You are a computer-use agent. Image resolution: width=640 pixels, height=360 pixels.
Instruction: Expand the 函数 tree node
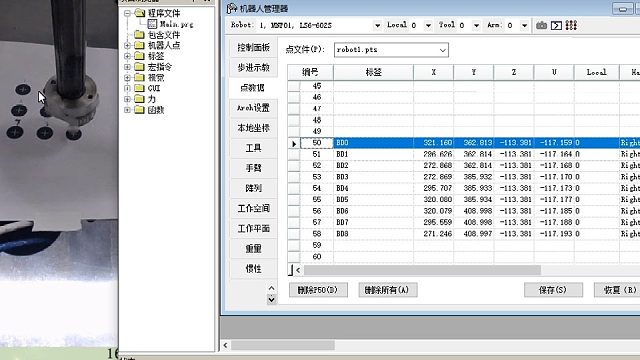click(x=127, y=110)
